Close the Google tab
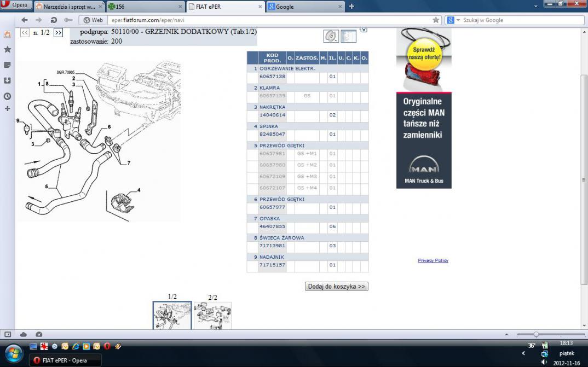Image resolution: width=588 pixels, height=367 pixels. tap(340, 7)
